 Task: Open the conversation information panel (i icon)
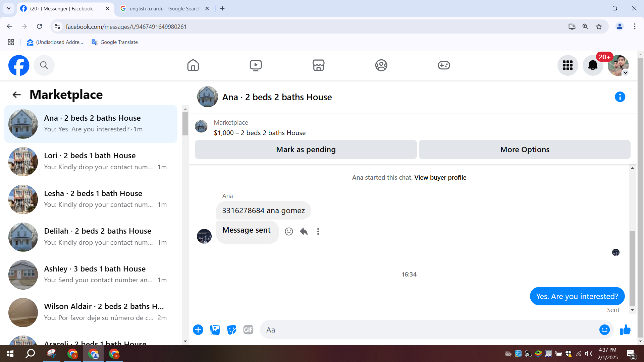click(x=620, y=97)
